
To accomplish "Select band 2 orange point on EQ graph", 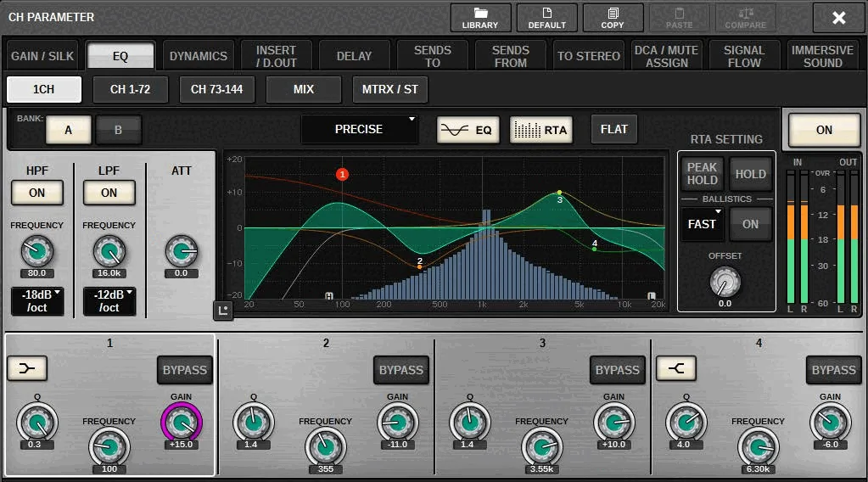I will 420,266.
